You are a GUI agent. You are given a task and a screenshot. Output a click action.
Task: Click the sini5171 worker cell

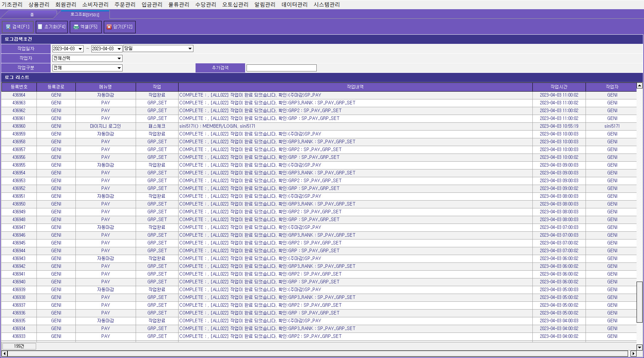(x=612, y=126)
